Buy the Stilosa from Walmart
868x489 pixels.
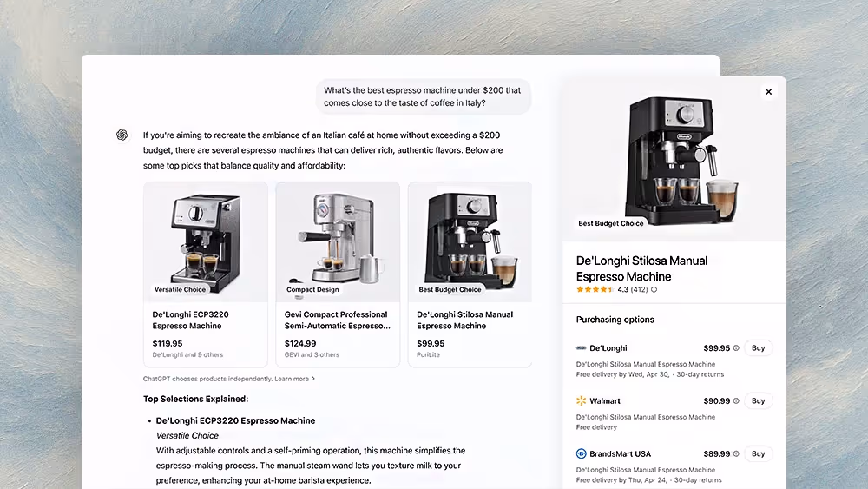(758, 401)
